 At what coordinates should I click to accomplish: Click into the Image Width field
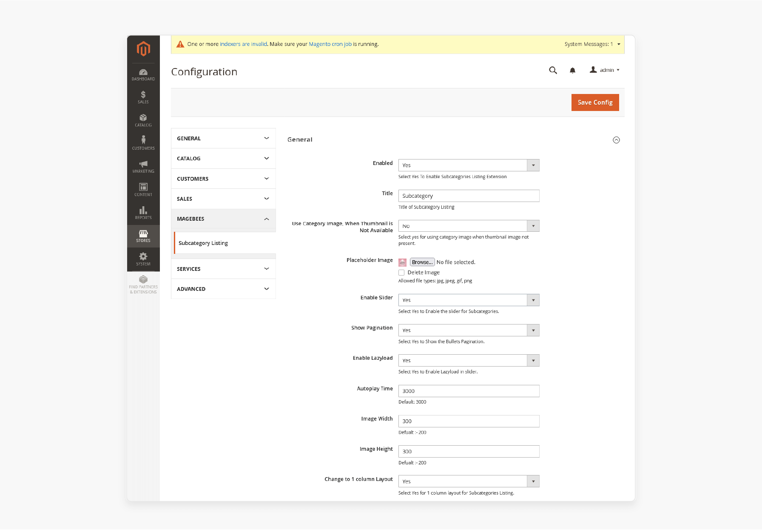(x=469, y=421)
